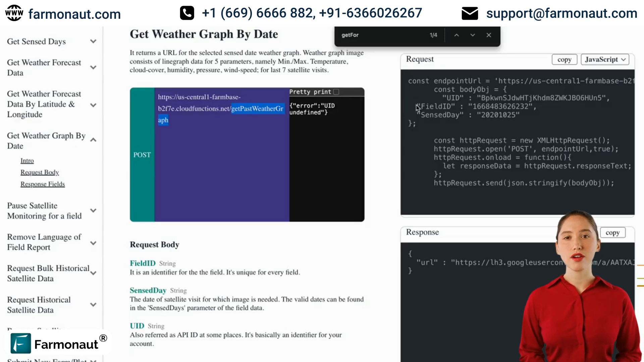Click the Farmonaut logo icon
644x362 pixels.
(x=21, y=344)
